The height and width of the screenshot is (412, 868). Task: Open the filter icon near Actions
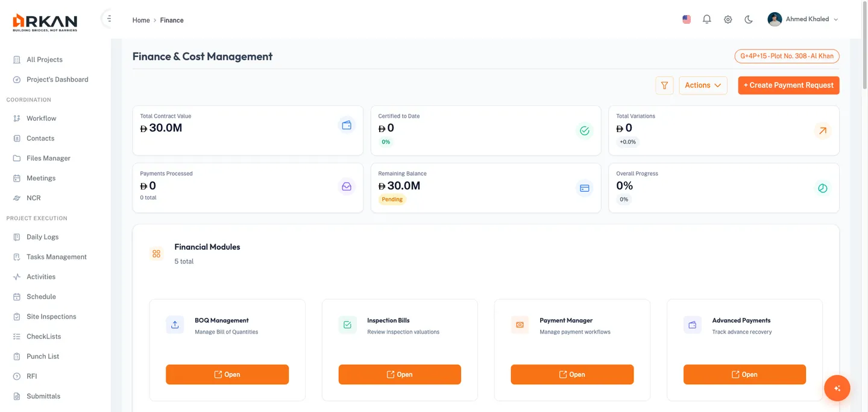pos(664,85)
